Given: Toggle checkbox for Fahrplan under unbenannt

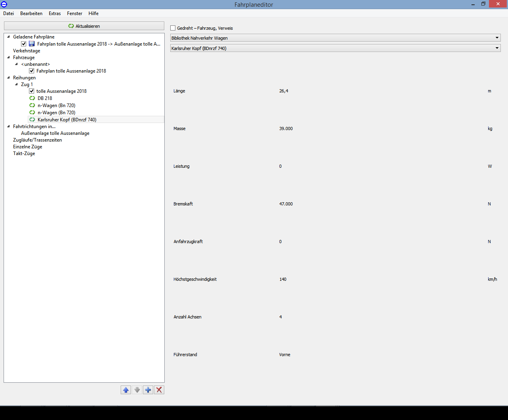Looking at the screenshot, I should pyautogui.click(x=32, y=71).
